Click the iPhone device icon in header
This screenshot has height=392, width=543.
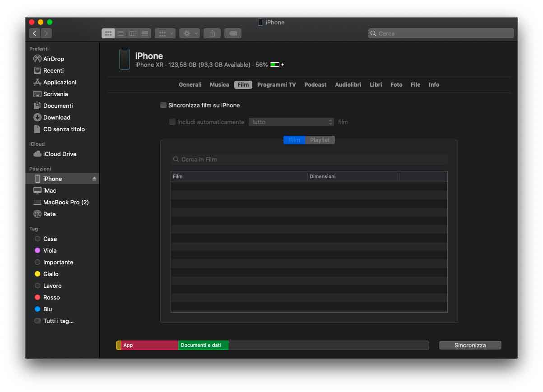tap(125, 59)
